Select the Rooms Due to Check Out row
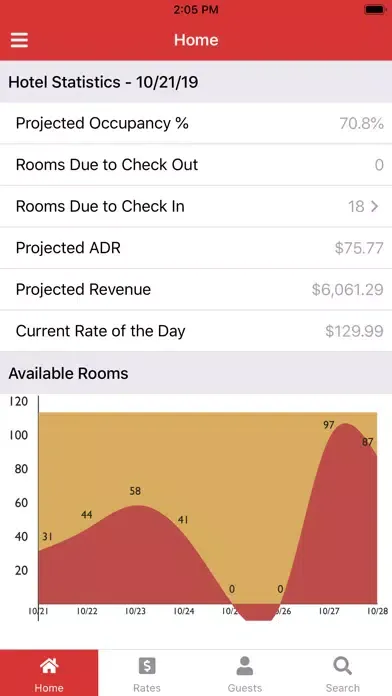Screen dimensions: 392x696 coord(196,165)
